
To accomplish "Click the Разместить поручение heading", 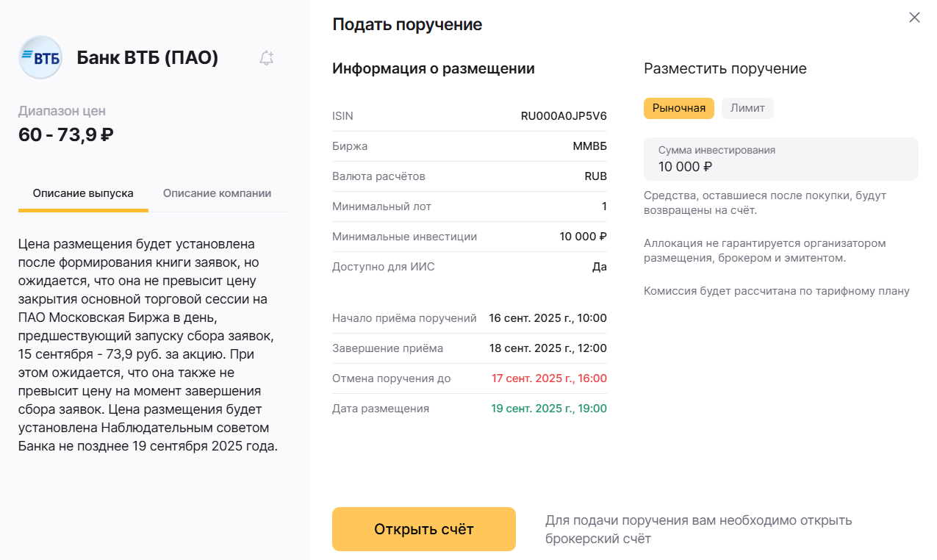I will coord(725,68).
